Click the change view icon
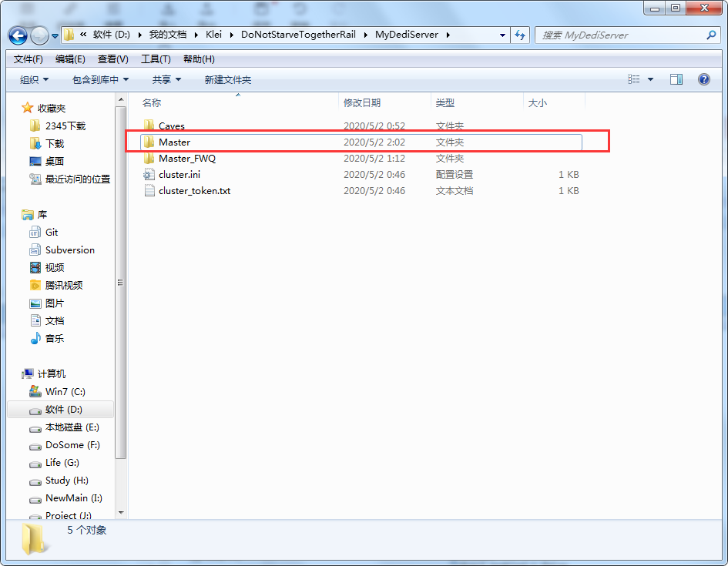Viewport: 728px width, 566px height. (634, 79)
